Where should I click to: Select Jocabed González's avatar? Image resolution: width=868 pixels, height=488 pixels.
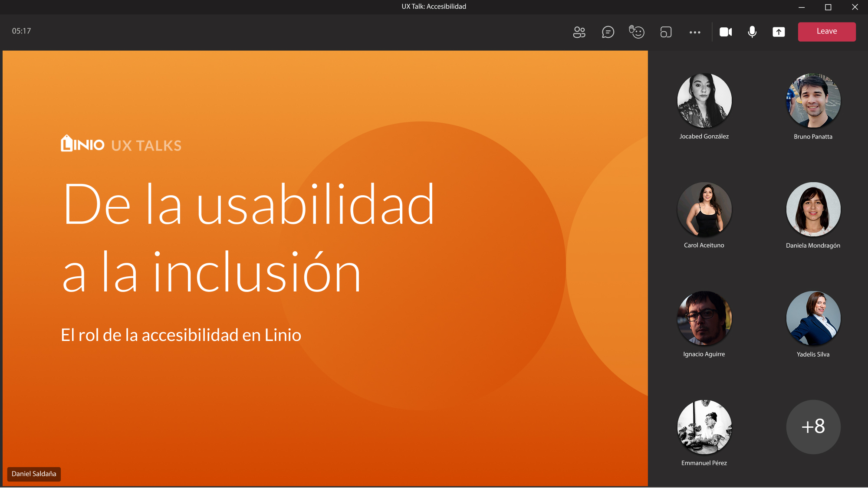tap(704, 101)
